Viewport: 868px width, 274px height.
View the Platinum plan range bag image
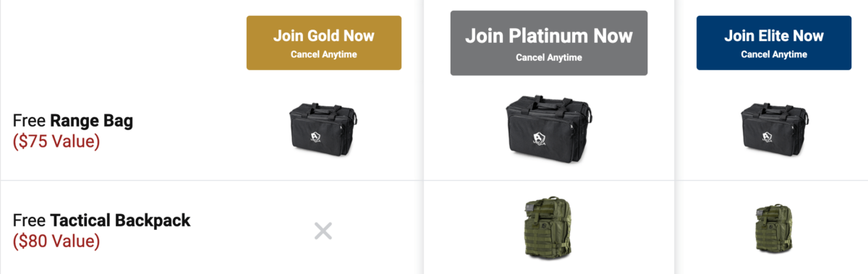(x=550, y=128)
